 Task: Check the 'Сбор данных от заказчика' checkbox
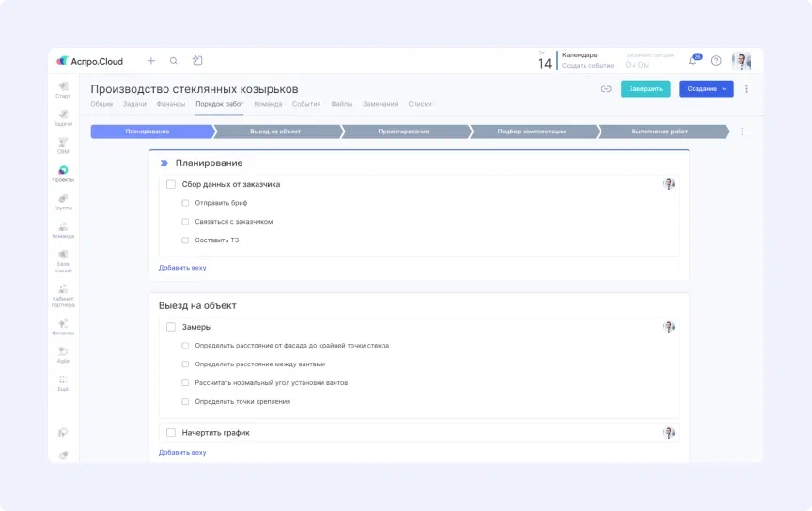coord(171,184)
